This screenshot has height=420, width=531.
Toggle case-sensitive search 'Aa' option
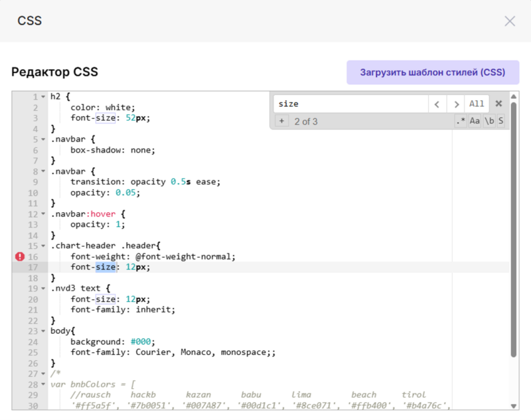point(475,121)
